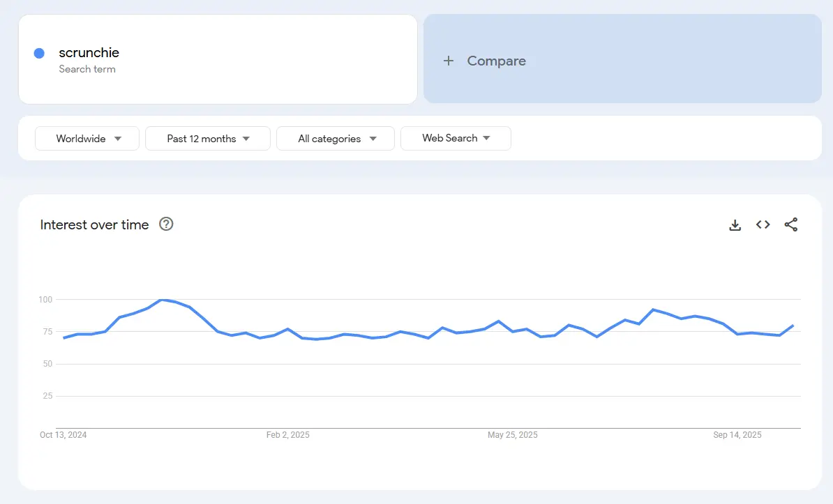Open the Worldwide region dropdown
833x504 pixels.
click(x=87, y=138)
